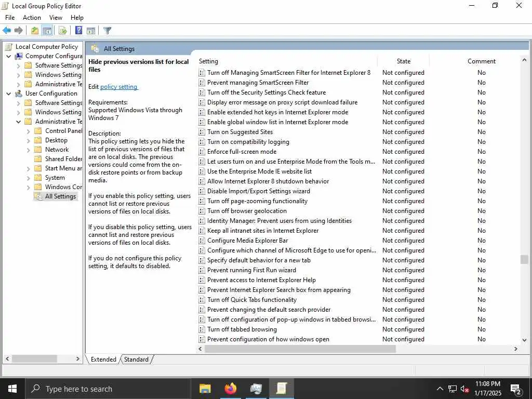Click the Network folder icon in tree

click(x=38, y=150)
